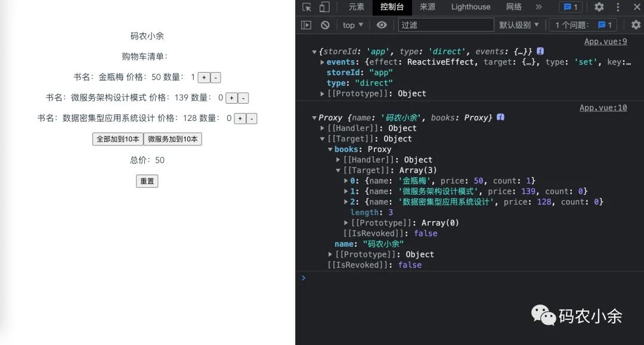Create live expression with eye icon
644x345 pixels.
pyautogui.click(x=382, y=25)
